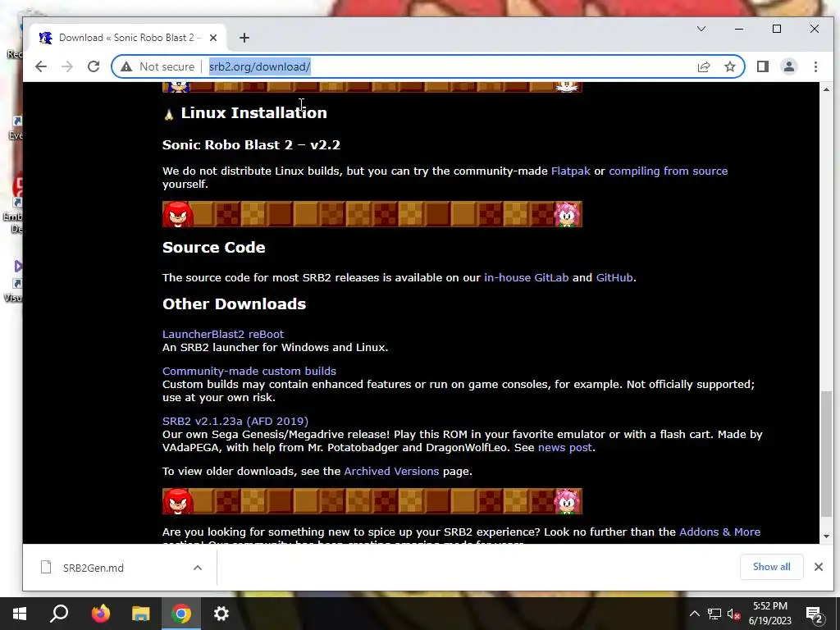840x630 pixels.
Task: Download SRB2 v2.1.23a (AFD 2019)
Action: click(x=235, y=421)
